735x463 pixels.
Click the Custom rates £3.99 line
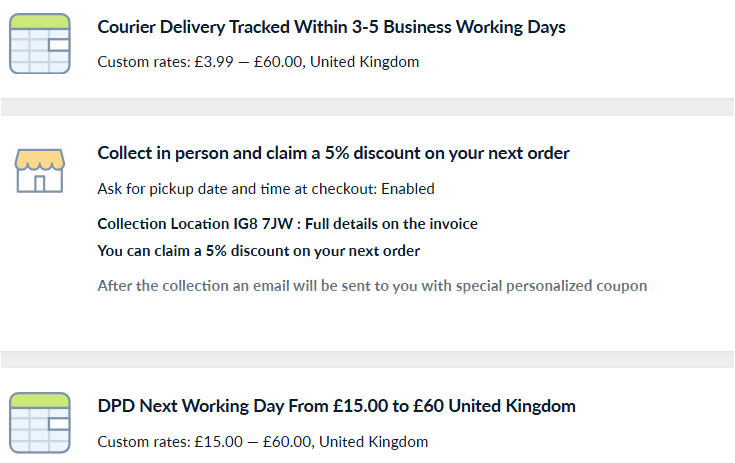tap(258, 62)
